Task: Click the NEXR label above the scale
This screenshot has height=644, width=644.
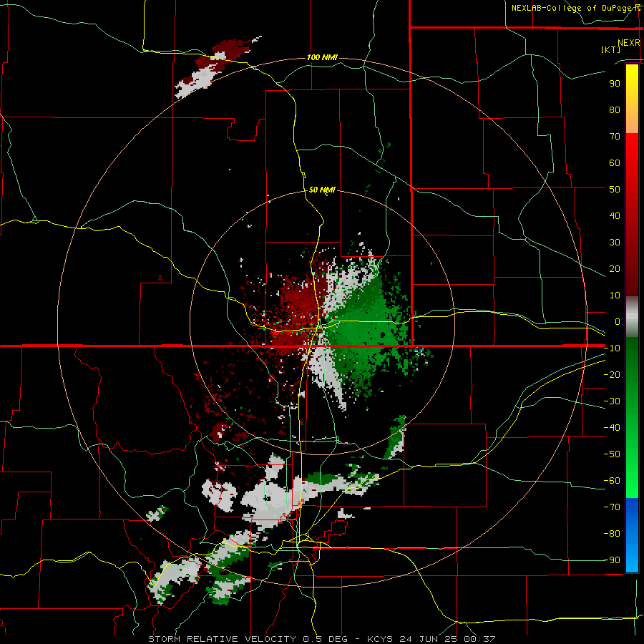Action: [628, 43]
